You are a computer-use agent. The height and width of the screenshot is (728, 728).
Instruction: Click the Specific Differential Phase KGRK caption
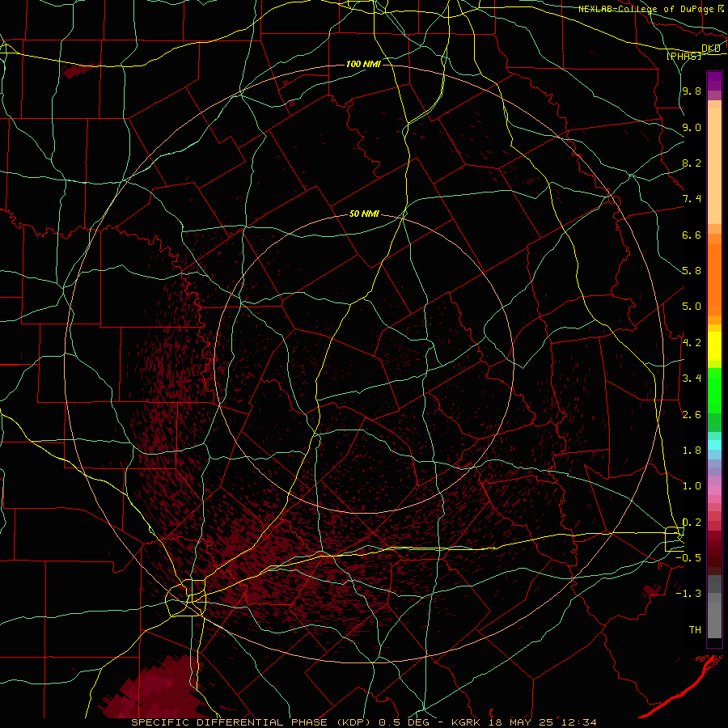click(363, 722)
